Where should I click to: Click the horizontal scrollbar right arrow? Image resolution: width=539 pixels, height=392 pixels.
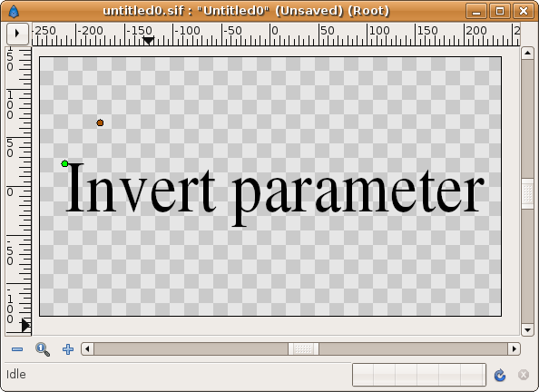514,349
